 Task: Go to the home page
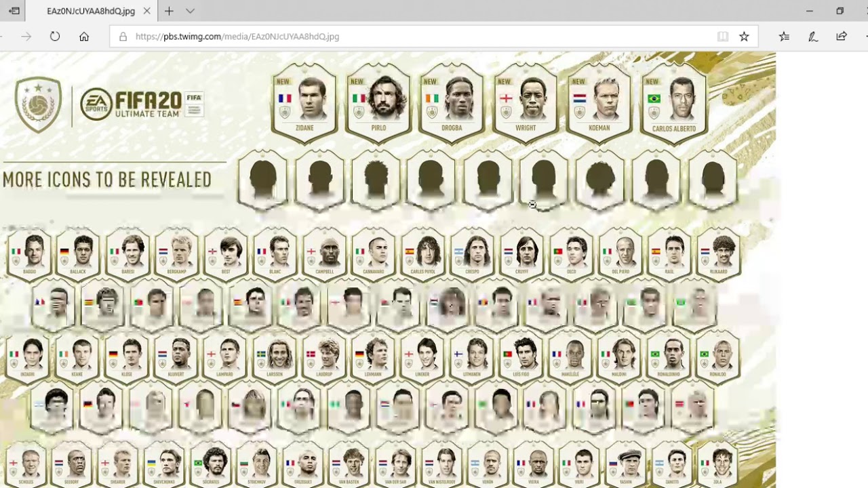(84, 37)
